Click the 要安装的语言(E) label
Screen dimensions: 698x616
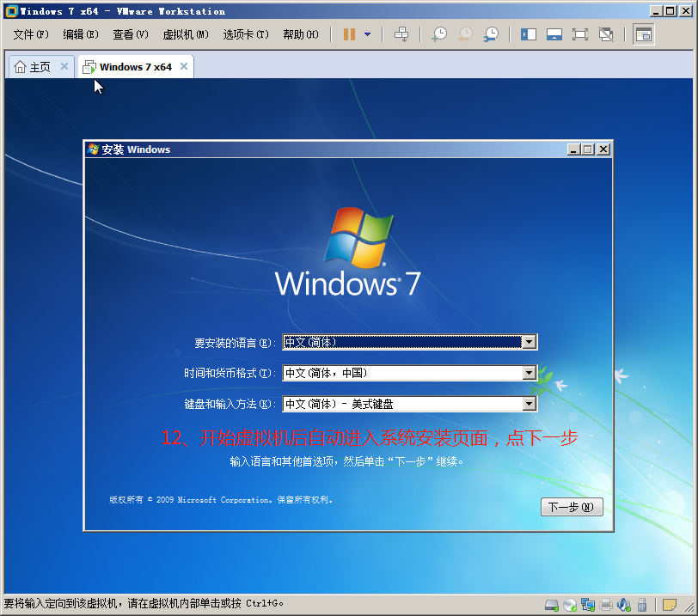[x=235, y=343]
